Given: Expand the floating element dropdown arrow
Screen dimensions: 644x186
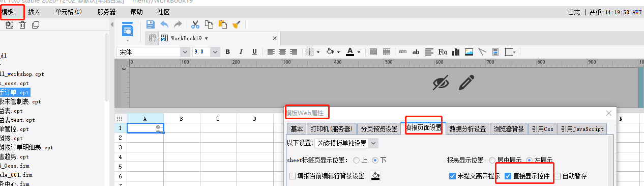Looking at the screenshot, I should 514,52.
